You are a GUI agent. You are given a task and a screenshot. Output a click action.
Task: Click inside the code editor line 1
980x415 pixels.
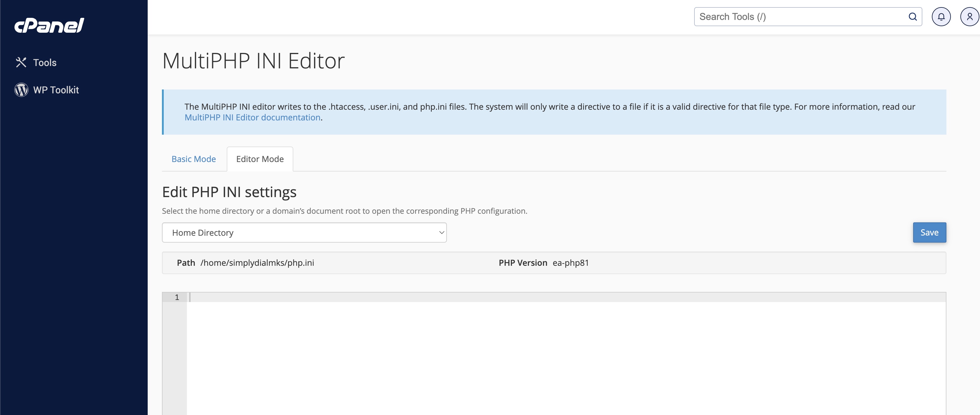point(566,297)
